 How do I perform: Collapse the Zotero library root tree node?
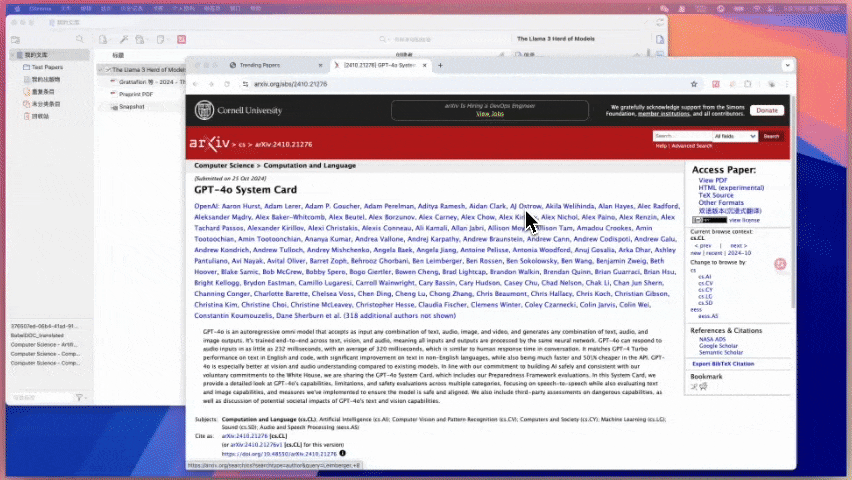12,55
